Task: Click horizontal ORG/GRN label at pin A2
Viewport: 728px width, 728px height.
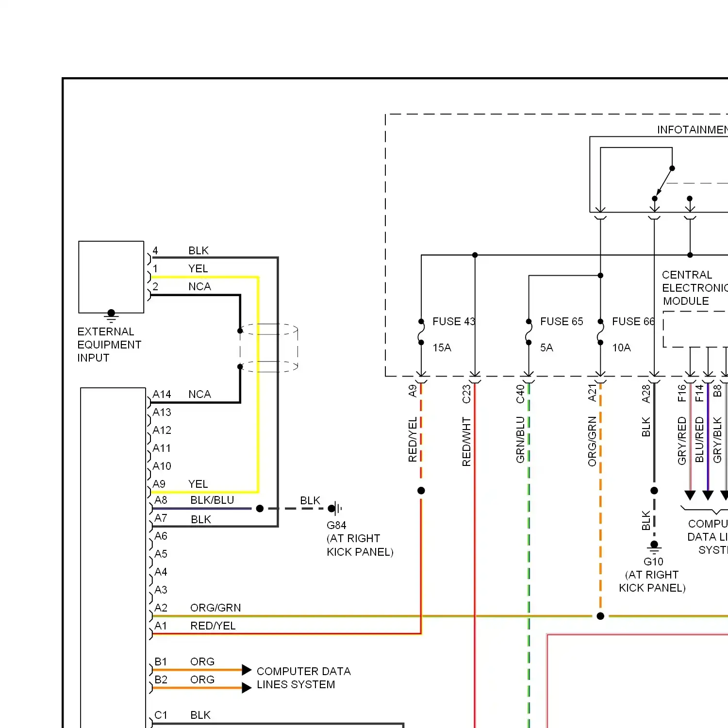Action: (215, 608)
